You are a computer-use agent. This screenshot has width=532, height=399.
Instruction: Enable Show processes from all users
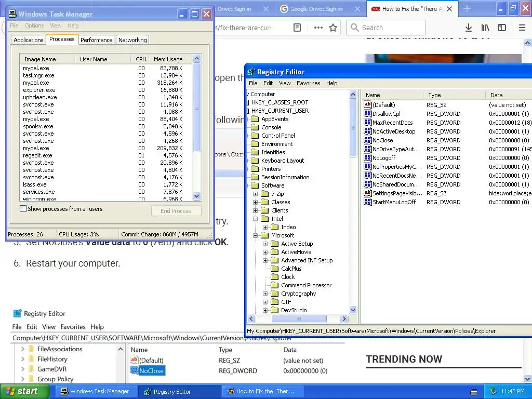(x=23, y=209)
